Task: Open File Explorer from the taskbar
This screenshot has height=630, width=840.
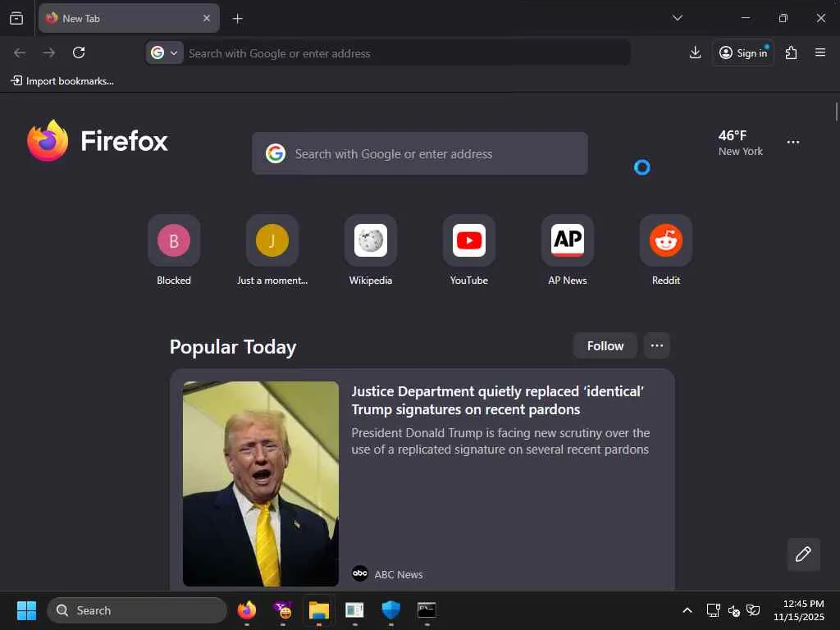Action: 319,610
